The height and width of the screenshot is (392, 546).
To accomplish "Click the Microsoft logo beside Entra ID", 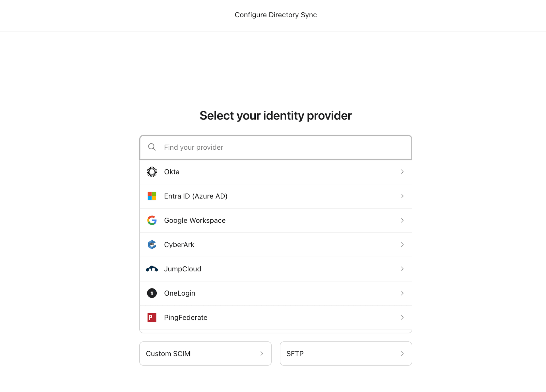I will pos(152,196).
